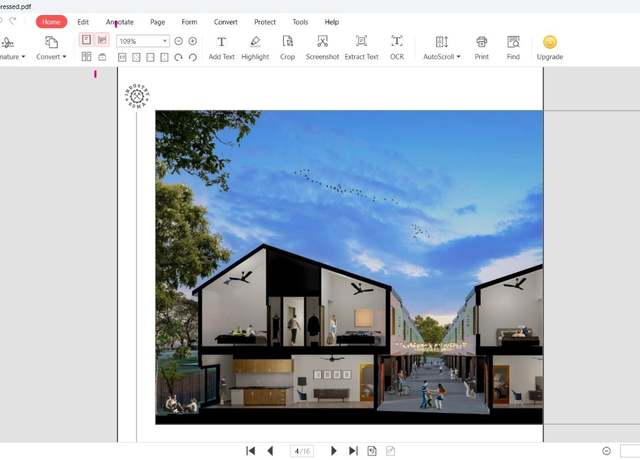Click the circular logo on the page

(137, 96)
